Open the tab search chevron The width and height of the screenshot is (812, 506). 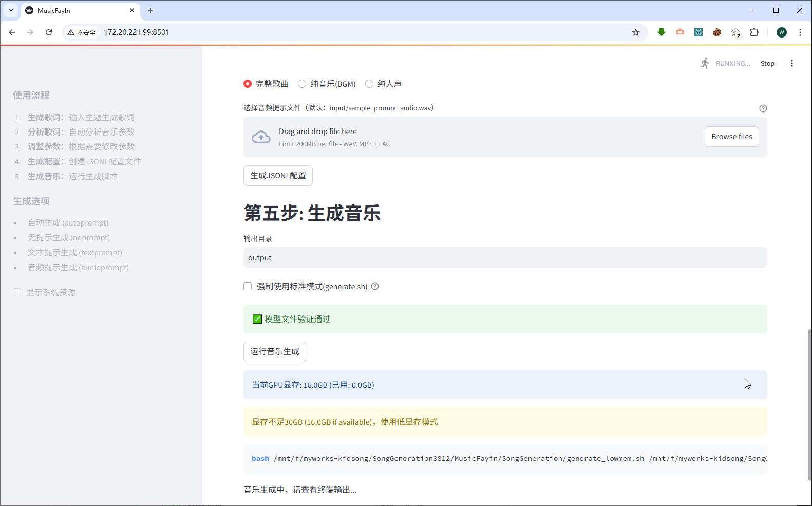(x=11, y=10)
